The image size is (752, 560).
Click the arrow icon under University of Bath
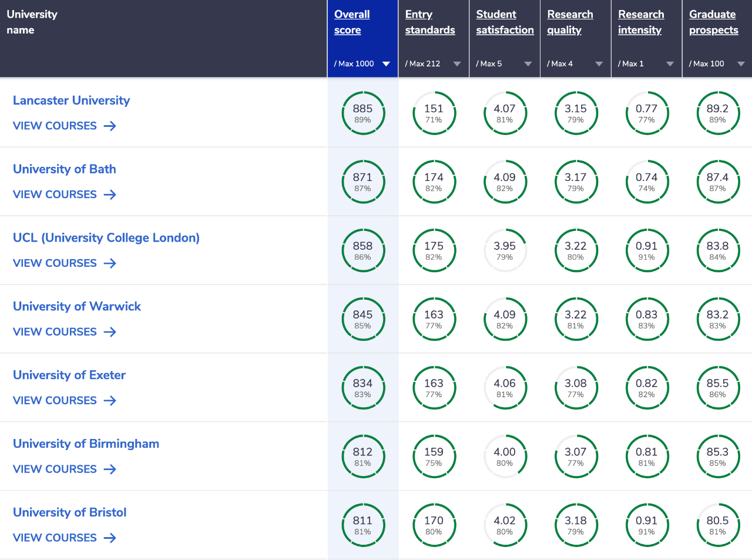110,195
